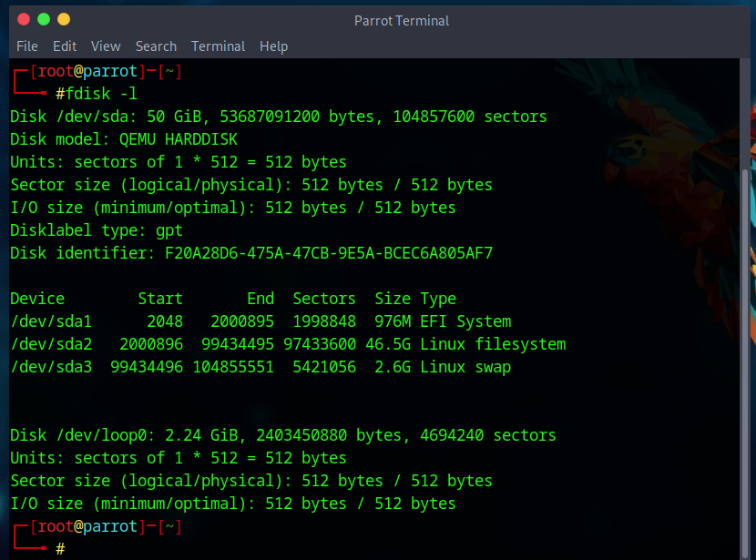Open the View menu

[106, 46]
